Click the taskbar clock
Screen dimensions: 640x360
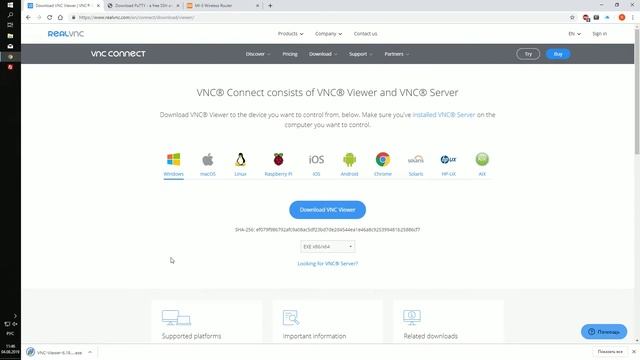(10, 349)
